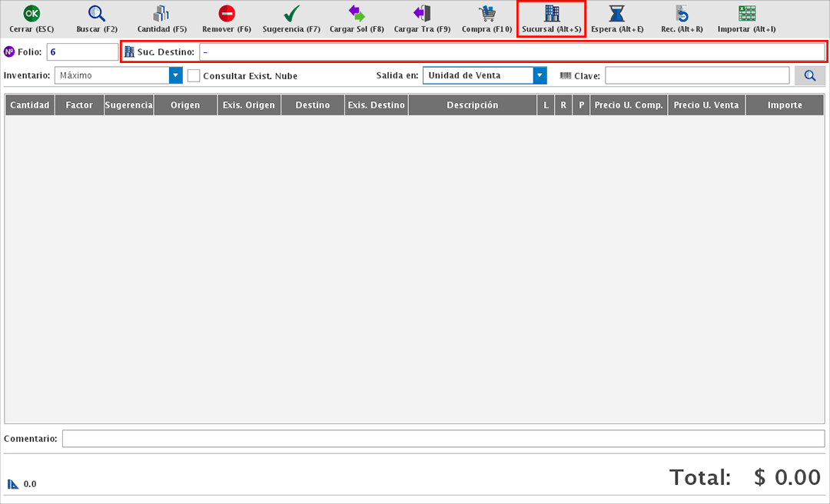Open the Salida en dropdown
Screen dimensions: 830x504
coord(539,75)
